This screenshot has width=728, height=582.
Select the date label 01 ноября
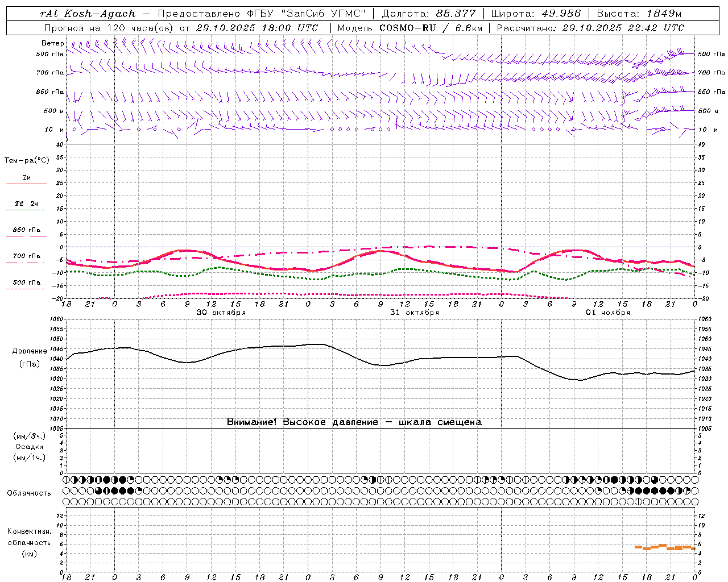click(608, 313)
